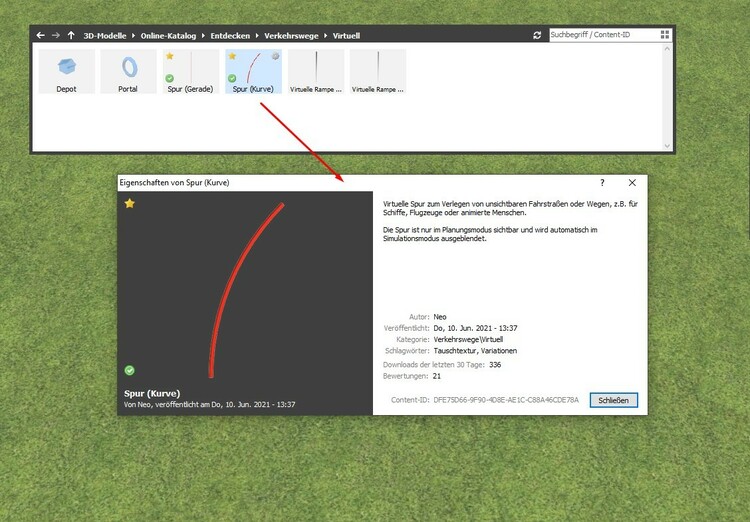Viewport: 750px width, 522px height.
Task: Open the Depot catalog item
Action: [x=66, y=71]
